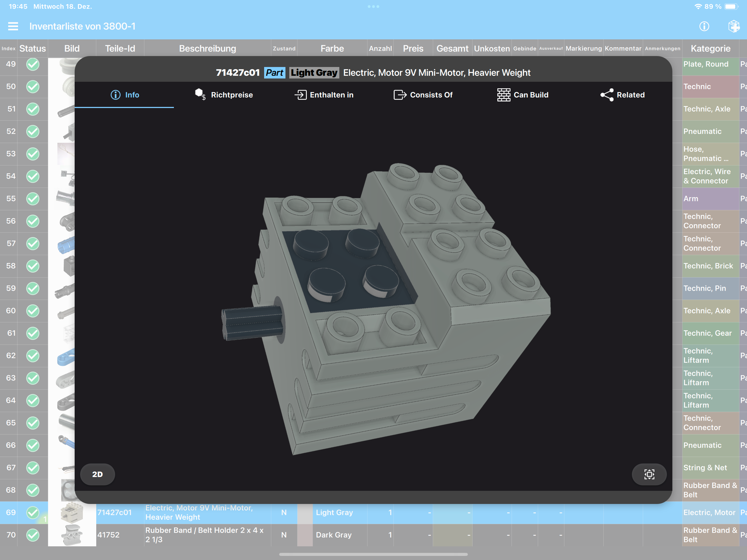This screenshot has height=560, width=747.
Task: Toggle status checkmark for row 58
Action: (33, 266)
